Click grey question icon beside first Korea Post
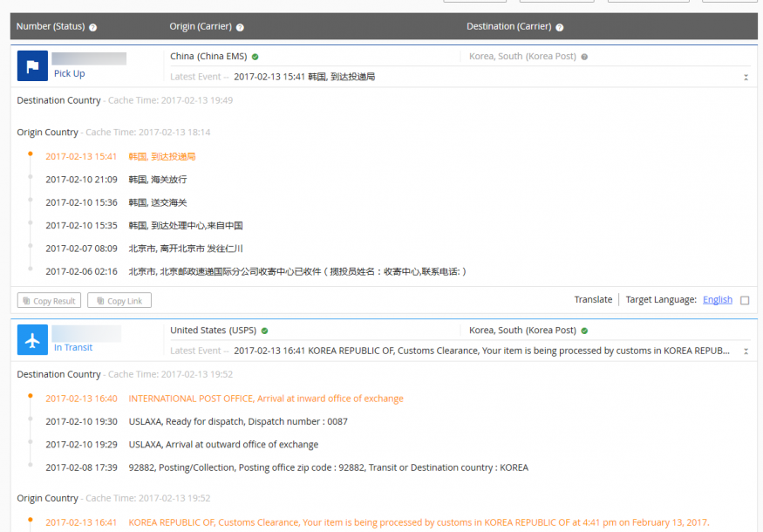The width and height of the screenshot is (763, 532). (584, 57)
